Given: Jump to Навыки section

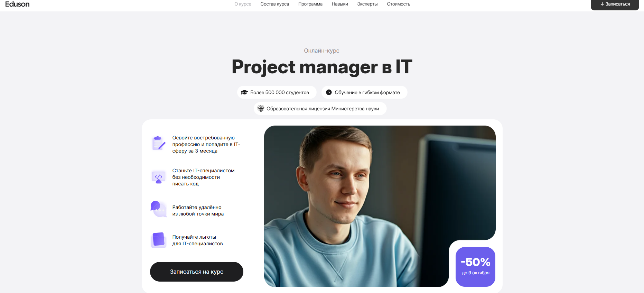Looking at the screenshot, I should [340, 4].
